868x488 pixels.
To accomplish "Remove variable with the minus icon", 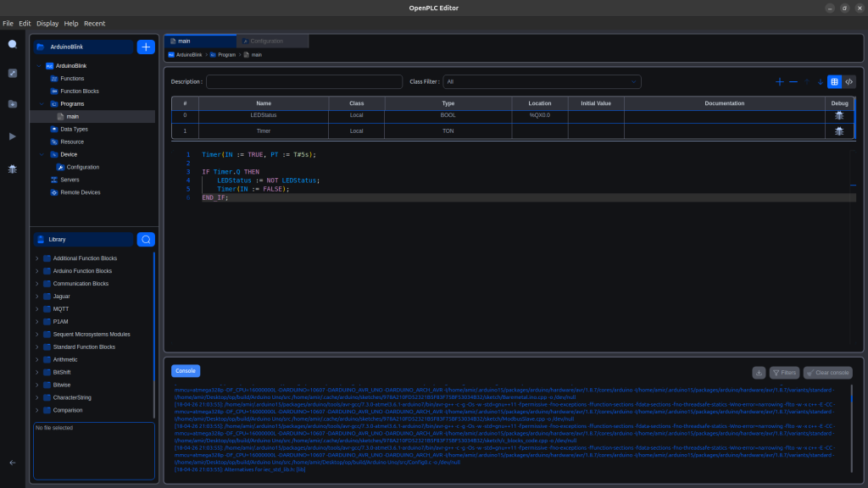I will 793,82.
